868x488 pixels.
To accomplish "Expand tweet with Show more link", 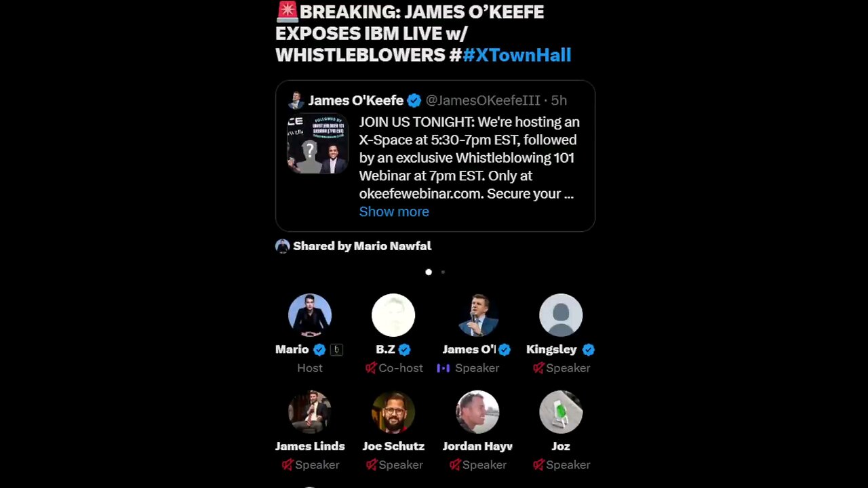I will (394, 211).
